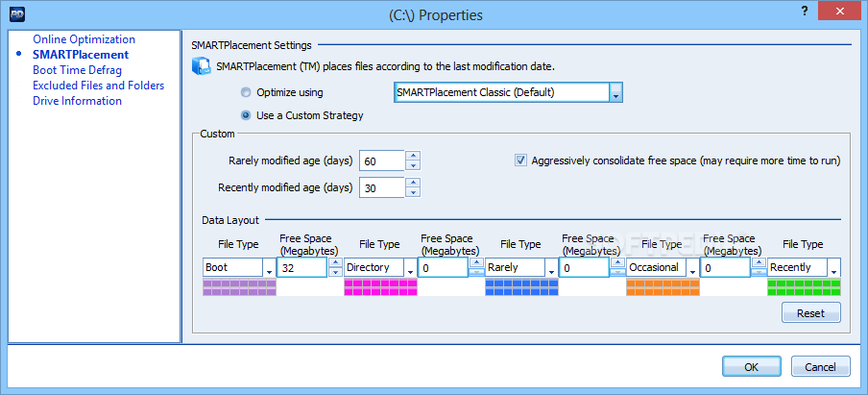Click the blue Rarely color block
This screenshot has height=395, width=868.
tap(521, 287)
